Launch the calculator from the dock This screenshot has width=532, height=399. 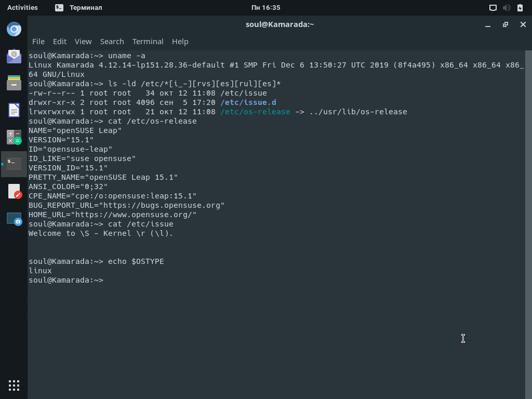(x=14, y=137)
